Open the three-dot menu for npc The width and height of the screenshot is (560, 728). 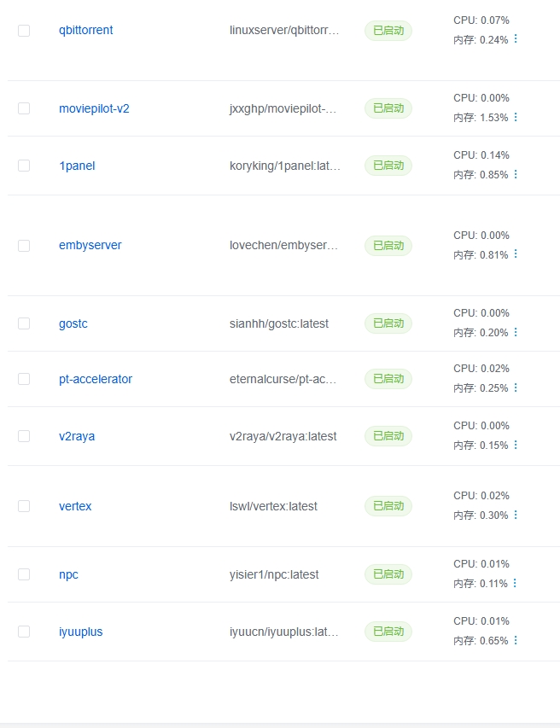point(515,583)
